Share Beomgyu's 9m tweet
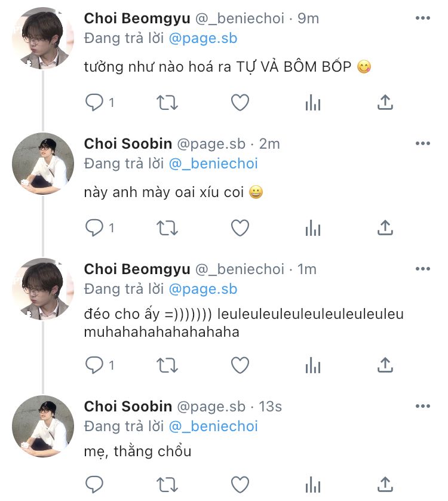 click(x=385, y=103)
